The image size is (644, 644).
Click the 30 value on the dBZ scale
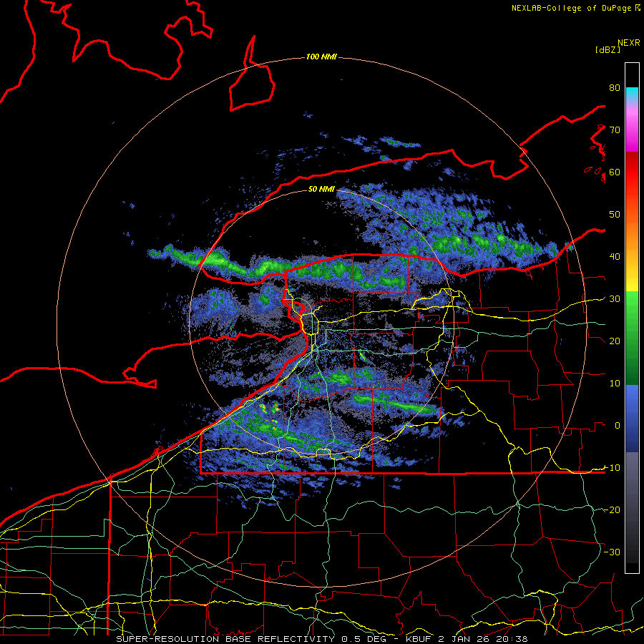pyautogui.click(x=615, y=299)
